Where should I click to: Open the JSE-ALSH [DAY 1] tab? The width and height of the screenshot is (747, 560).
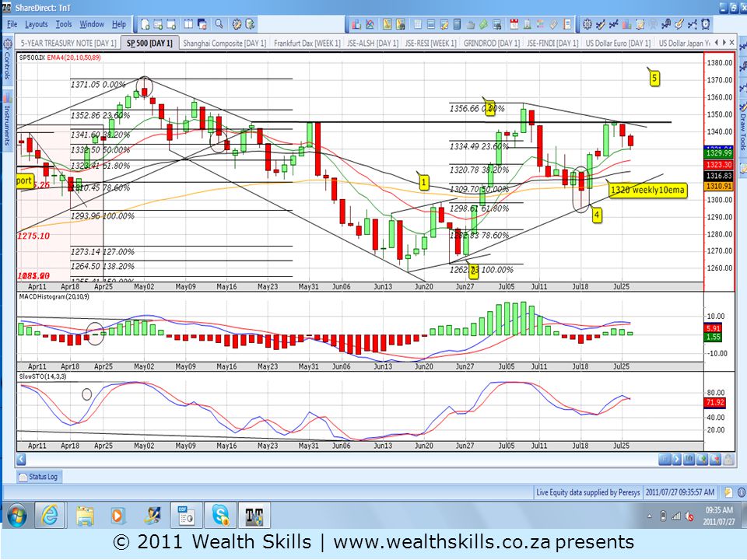[x=373, y=43]
